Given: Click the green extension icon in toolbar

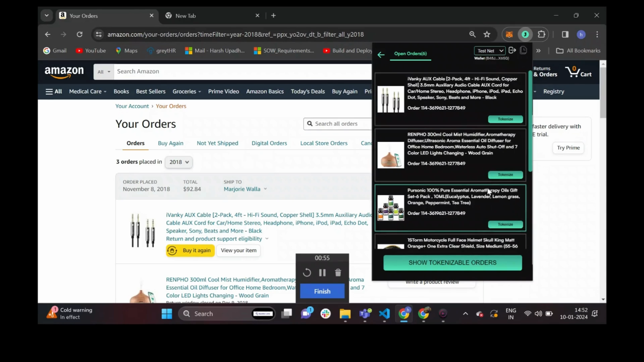Looking at the screenshot, I should pos(525,34).
